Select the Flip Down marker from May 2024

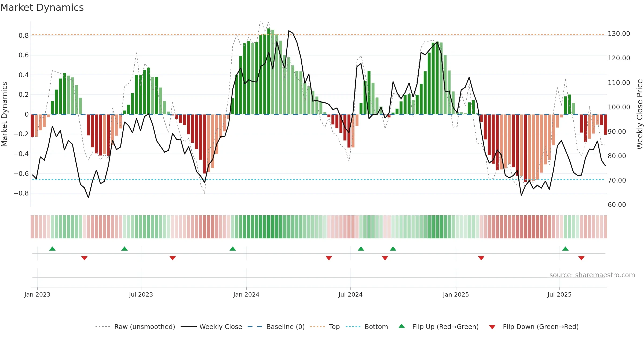pos(329,258)
